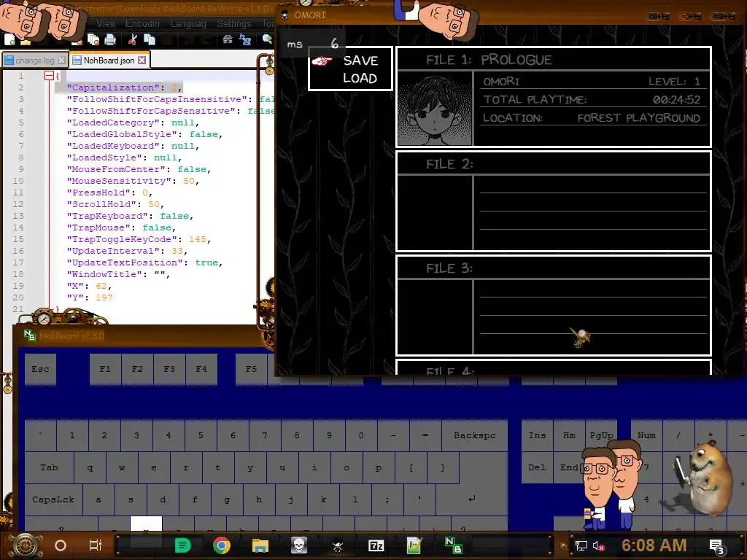Open 7-Zip from the taskbar

tap(376, 545)
